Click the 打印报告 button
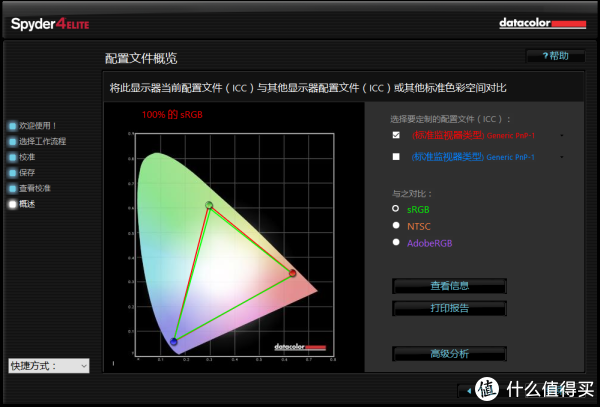 point(449,308)
